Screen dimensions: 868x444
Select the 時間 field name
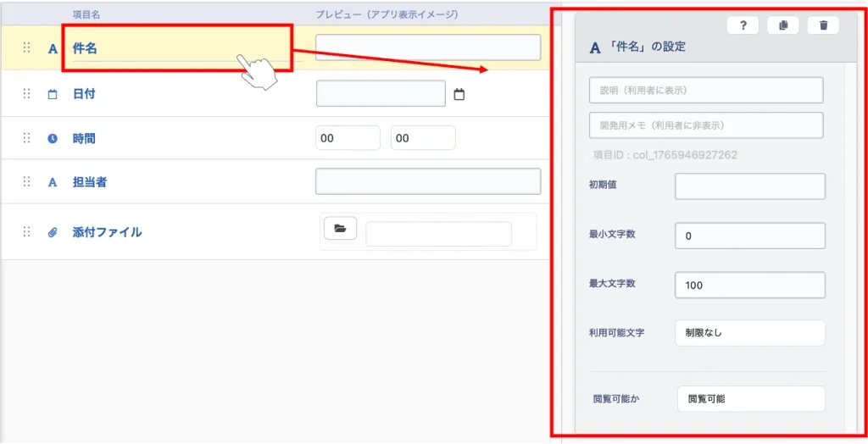[84, 138]
